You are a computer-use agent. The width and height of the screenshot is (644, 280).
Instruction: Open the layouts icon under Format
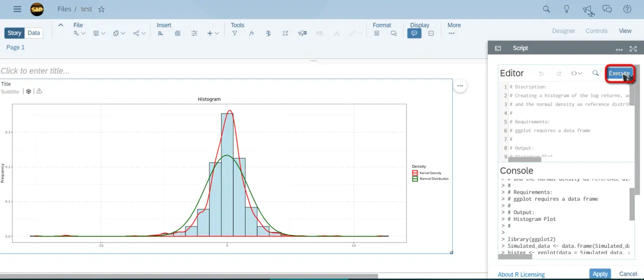377,33
